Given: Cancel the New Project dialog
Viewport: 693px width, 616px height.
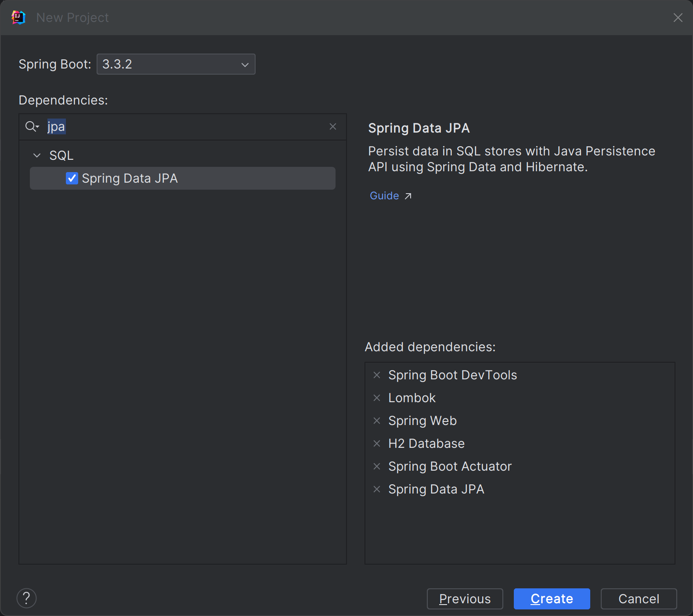Looking at the screenshot, I should pos(639,599).
